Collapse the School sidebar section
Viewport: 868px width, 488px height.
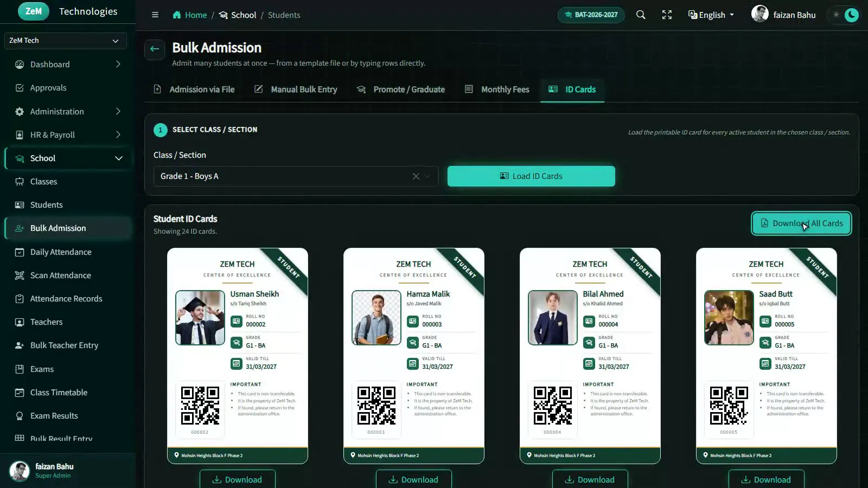[x=68, y=158]
